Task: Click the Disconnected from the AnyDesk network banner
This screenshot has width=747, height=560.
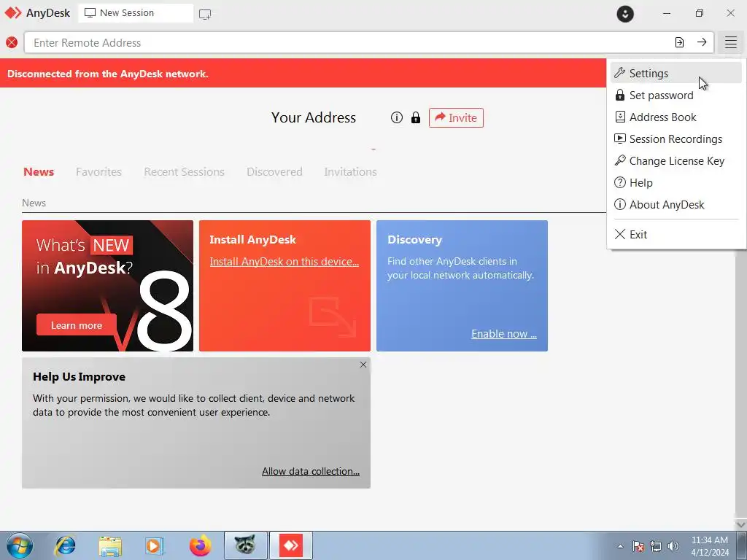Action: coord(303,74)
